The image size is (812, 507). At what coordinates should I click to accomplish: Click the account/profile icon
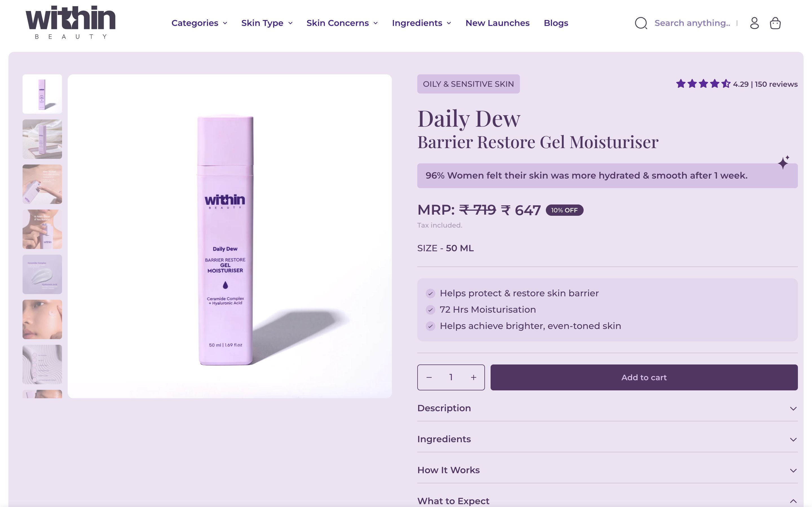tap(754, 23)
